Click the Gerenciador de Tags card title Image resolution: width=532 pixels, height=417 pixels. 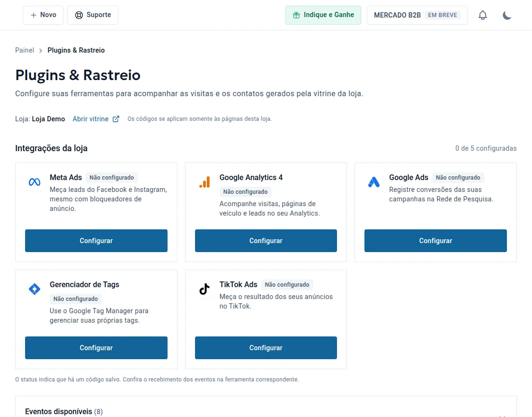click(x=84, y=285)
